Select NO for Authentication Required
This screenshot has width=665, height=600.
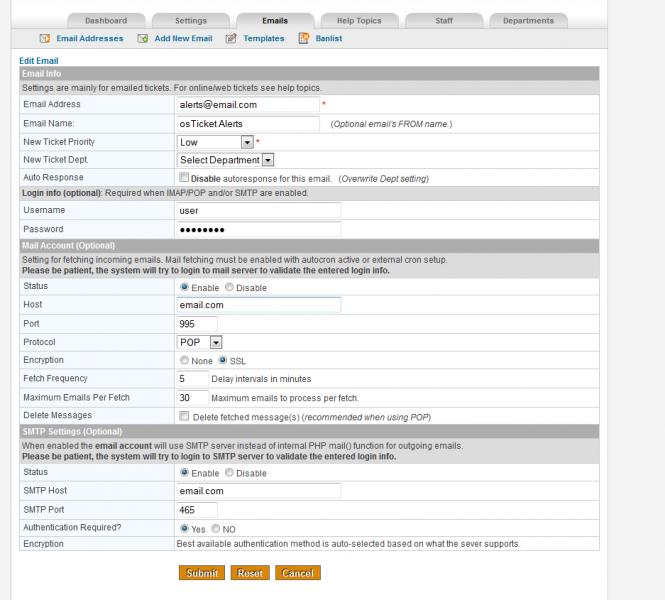[x=215, y=527]
